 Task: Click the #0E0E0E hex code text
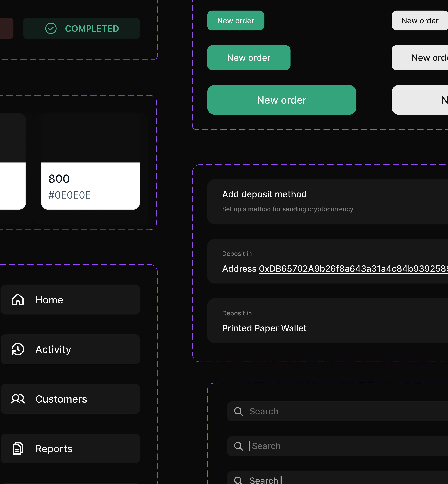[x=70, y=195]
